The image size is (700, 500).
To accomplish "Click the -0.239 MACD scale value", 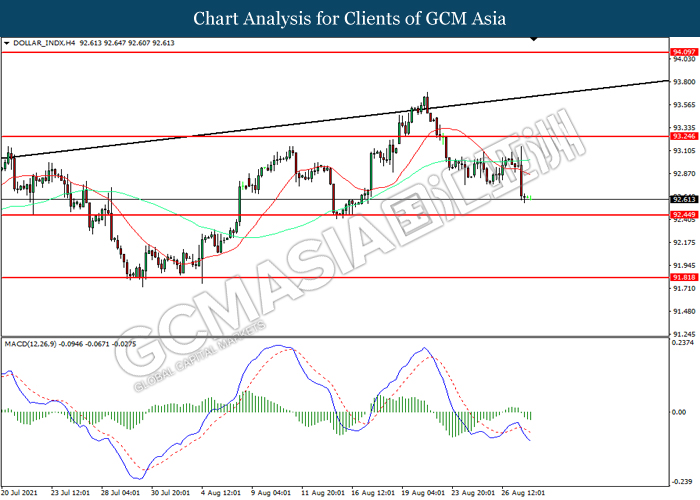I will pos(682,481).
